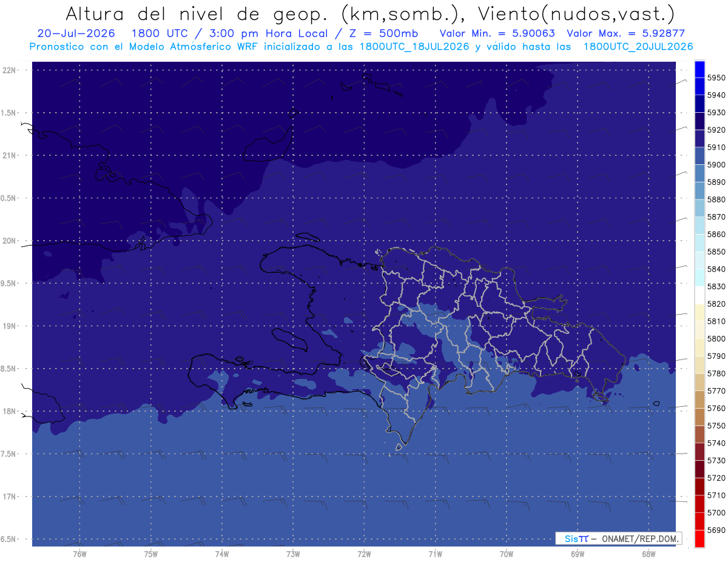Viewport: 728px width, 562px height.
Task: Click the '5950' colorbar value
Action: pos(716,78)
